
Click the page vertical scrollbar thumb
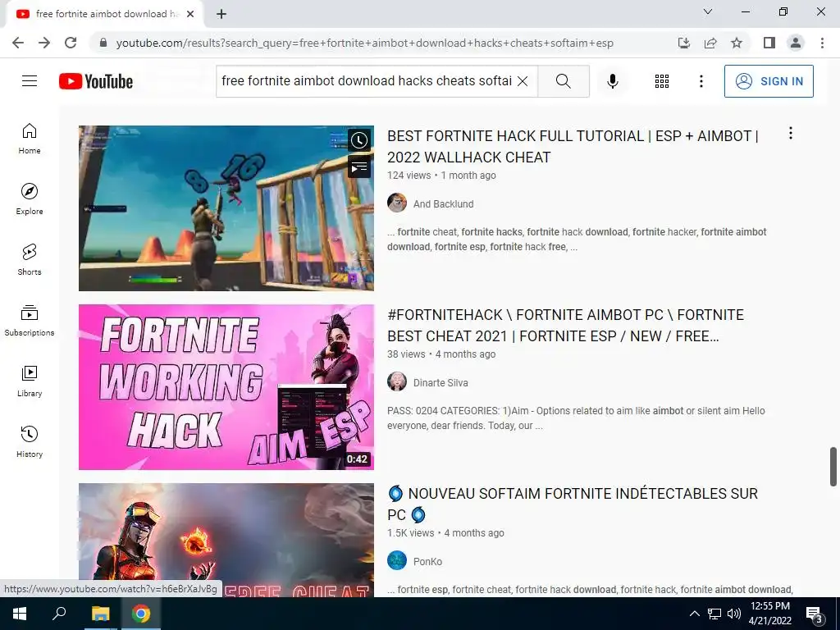(833, 467)
